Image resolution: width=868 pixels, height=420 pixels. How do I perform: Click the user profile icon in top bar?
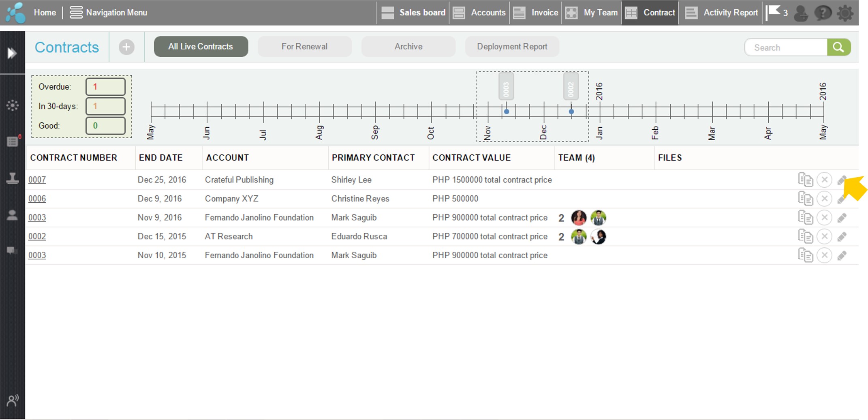click(801, 13)
